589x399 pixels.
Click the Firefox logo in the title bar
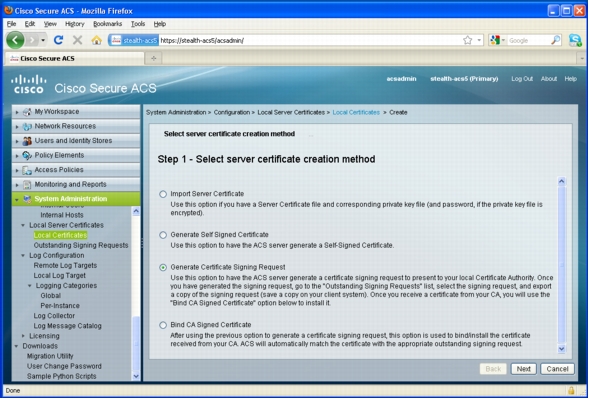click(8, 10)
